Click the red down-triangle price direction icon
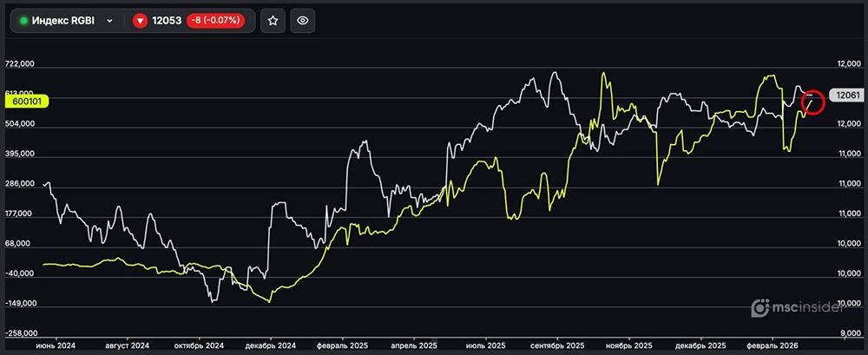 coord(141,21)
